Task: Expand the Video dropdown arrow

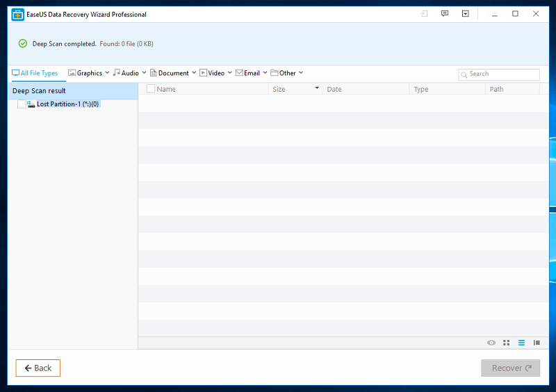Action: [230, 73]
